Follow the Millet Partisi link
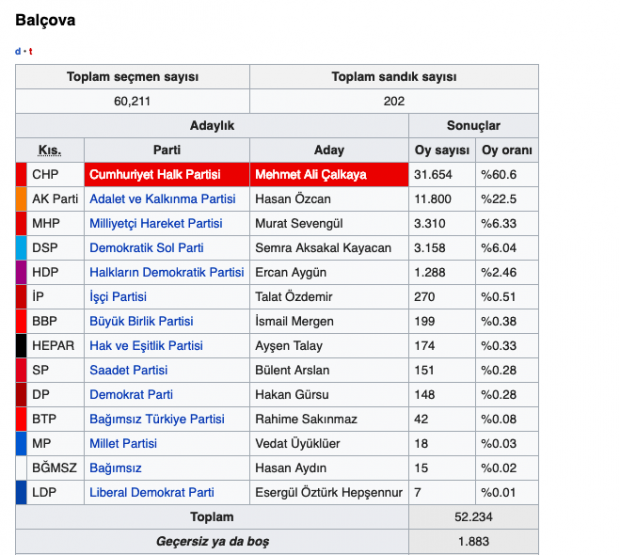 (123, 443)
